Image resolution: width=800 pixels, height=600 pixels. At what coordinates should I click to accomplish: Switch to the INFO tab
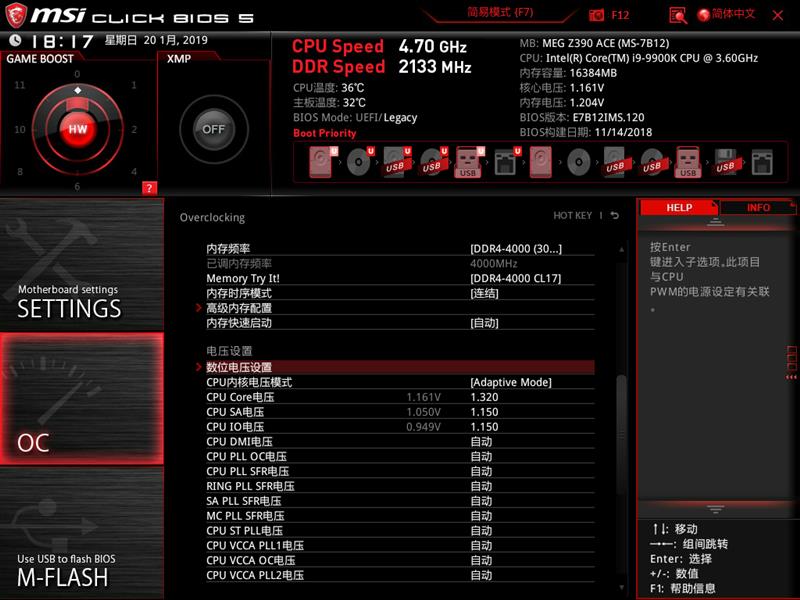click(x=758, y=208)
